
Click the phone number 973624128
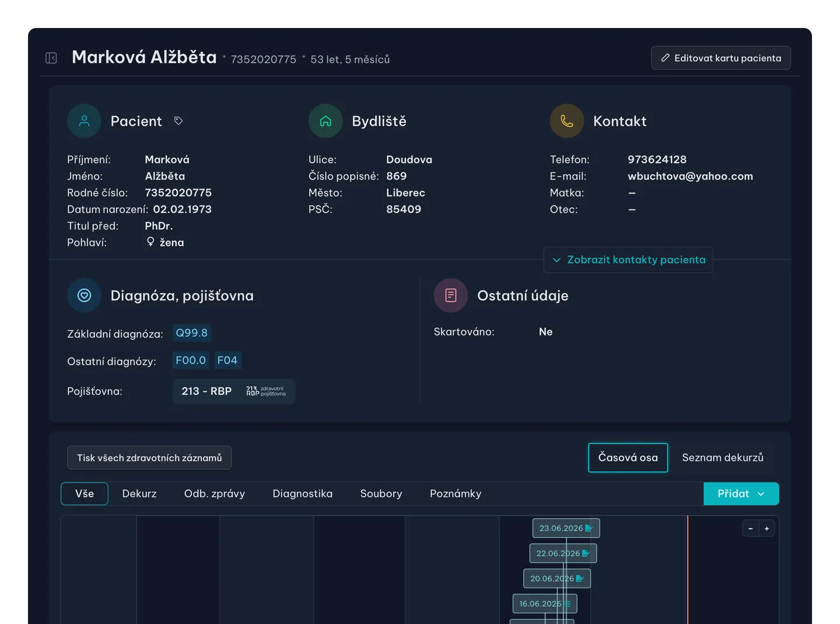[657, 159]
